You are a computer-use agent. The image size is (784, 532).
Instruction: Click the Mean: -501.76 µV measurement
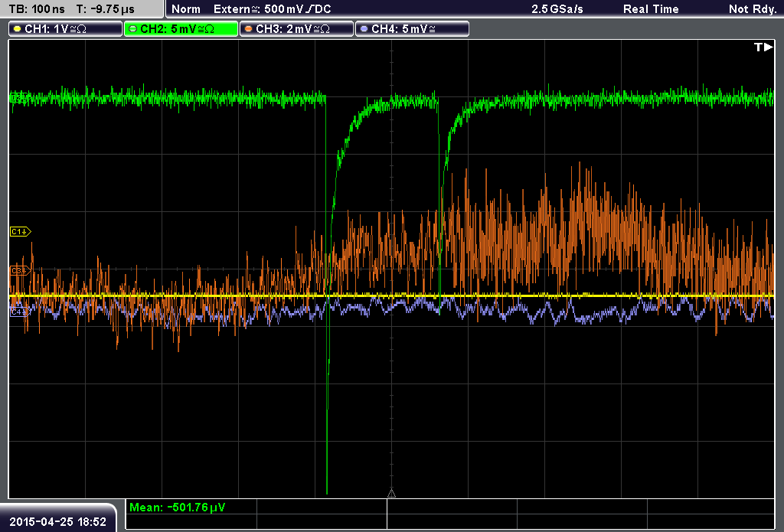178,507
